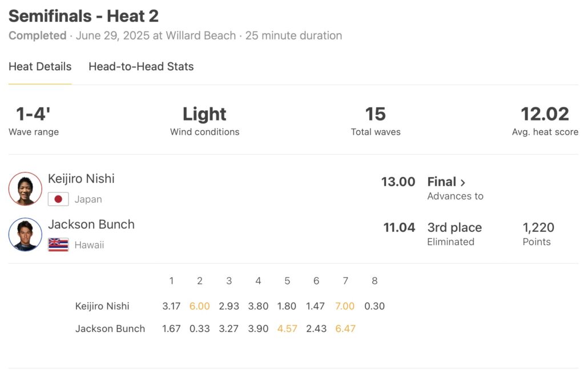Select Bunch's 6.47 wave score
Image resolution: width=588 pixels, height=377 pixels.
click(345, 329)
